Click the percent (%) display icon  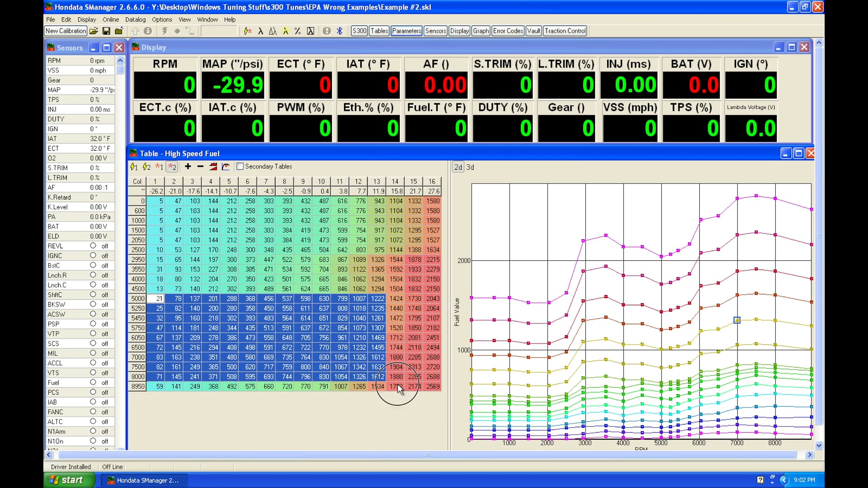[x=297, y=31]
